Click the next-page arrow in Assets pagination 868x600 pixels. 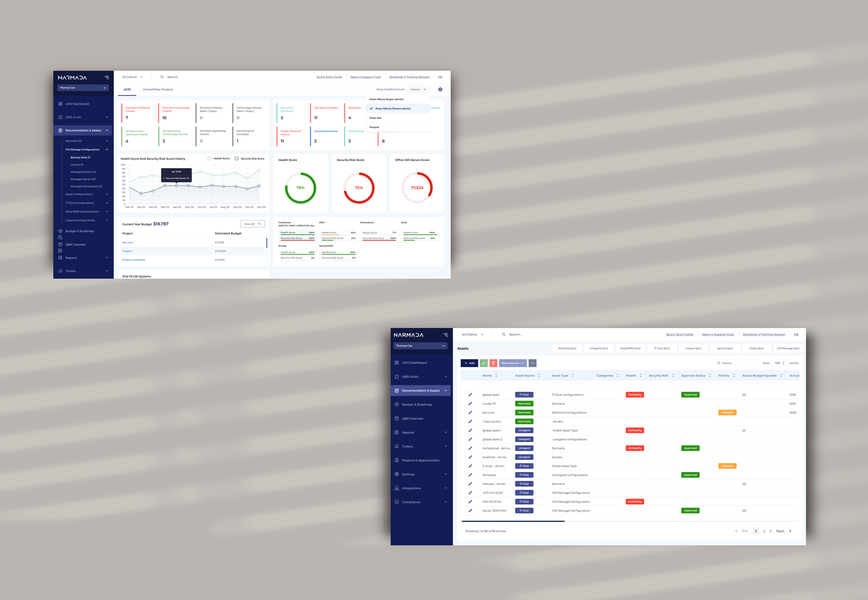coord(790,531)
